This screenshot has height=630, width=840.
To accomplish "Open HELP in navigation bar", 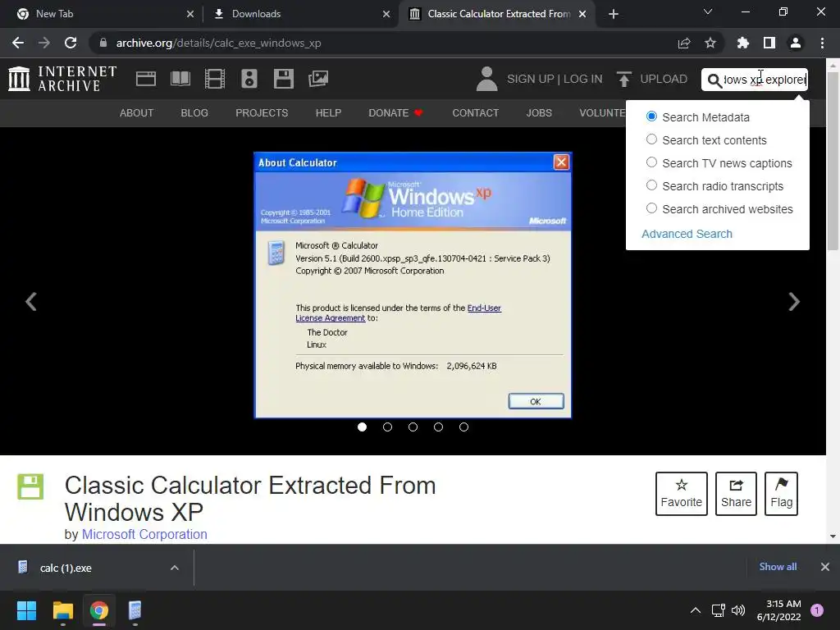I will pyautogui.click(x=328, y=113).
